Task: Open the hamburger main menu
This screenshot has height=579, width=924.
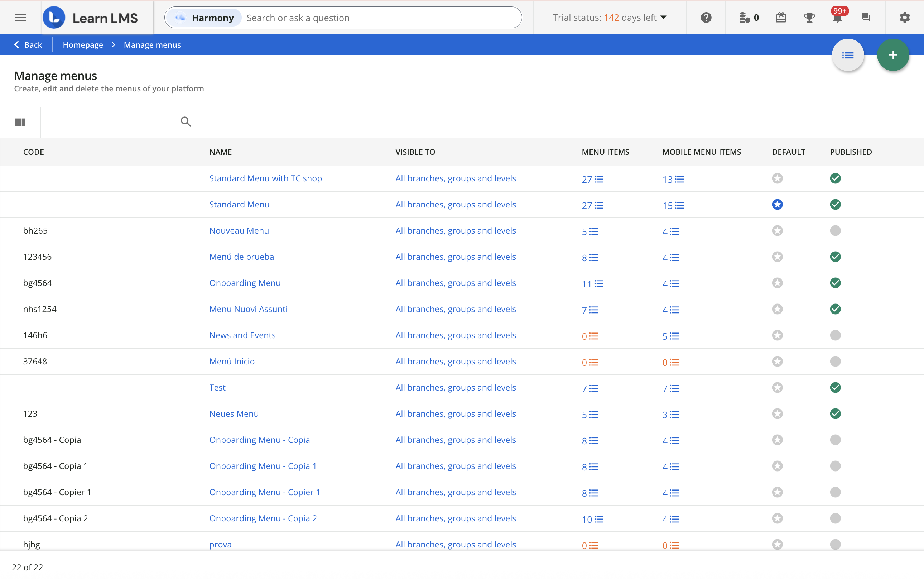Action: (x=20, y=18)
